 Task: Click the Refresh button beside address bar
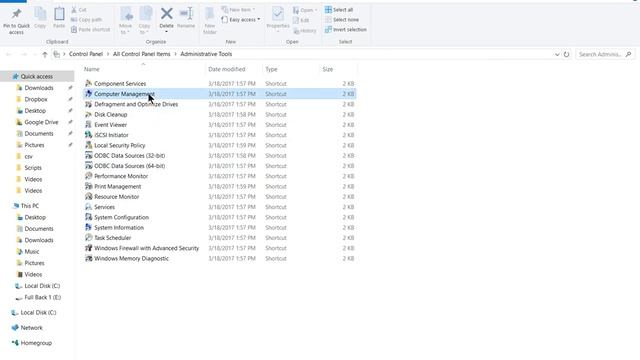567,54
